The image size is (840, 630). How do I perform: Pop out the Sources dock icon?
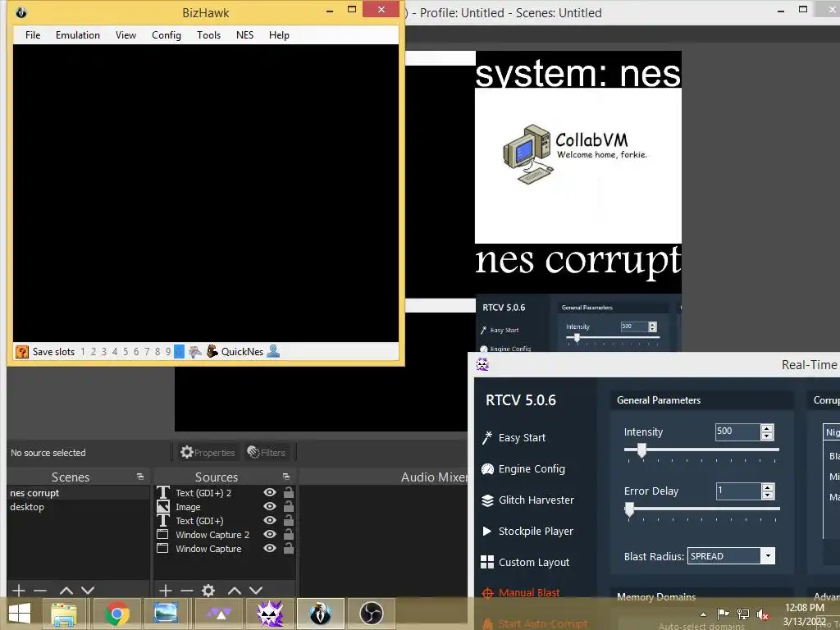[x=286, y=477]
